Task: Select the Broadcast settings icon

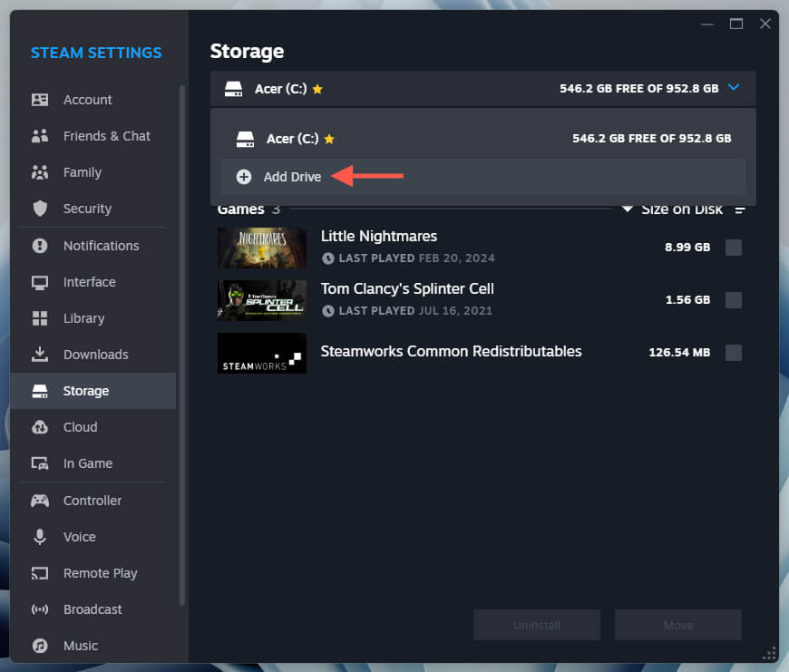Action: (41, 609)
